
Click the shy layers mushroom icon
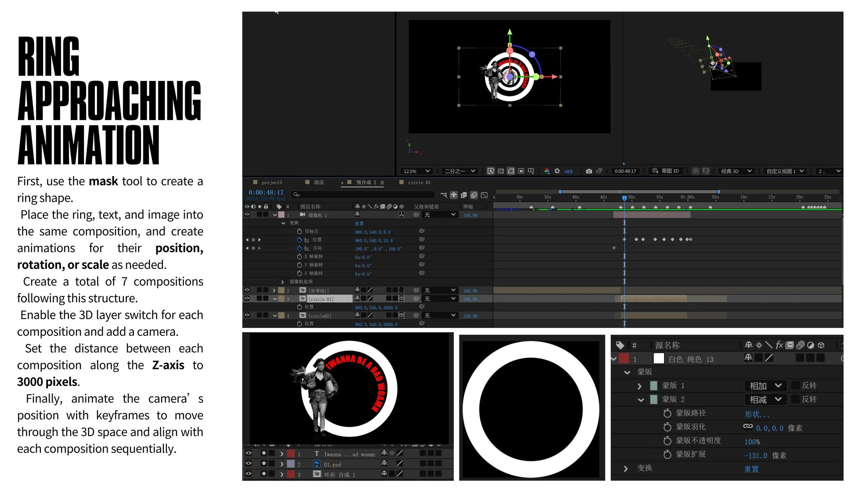pos(454,195)
